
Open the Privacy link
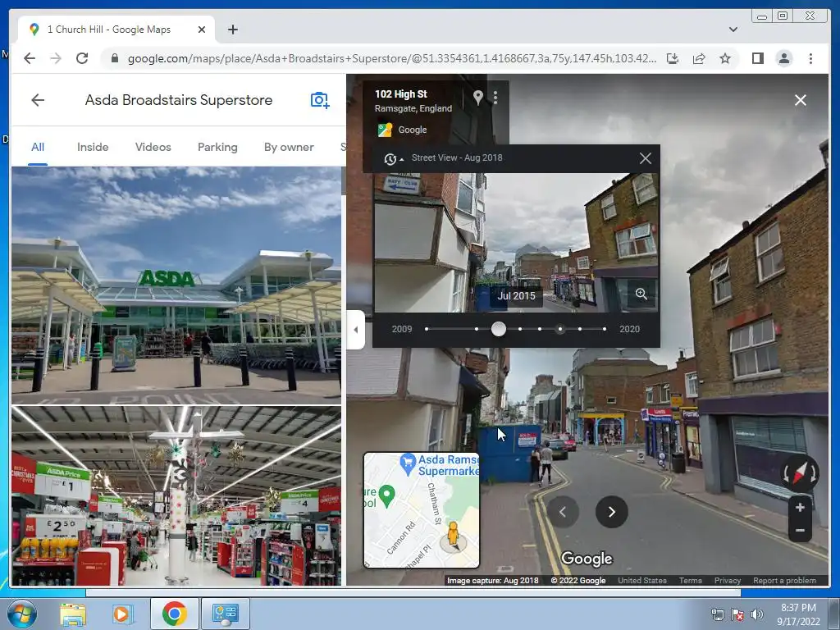tap(728, 580)
